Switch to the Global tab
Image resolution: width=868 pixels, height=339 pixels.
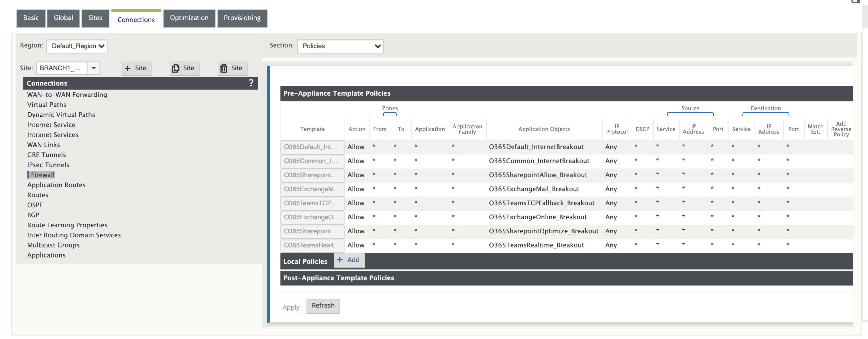click(x=63, y=18)
